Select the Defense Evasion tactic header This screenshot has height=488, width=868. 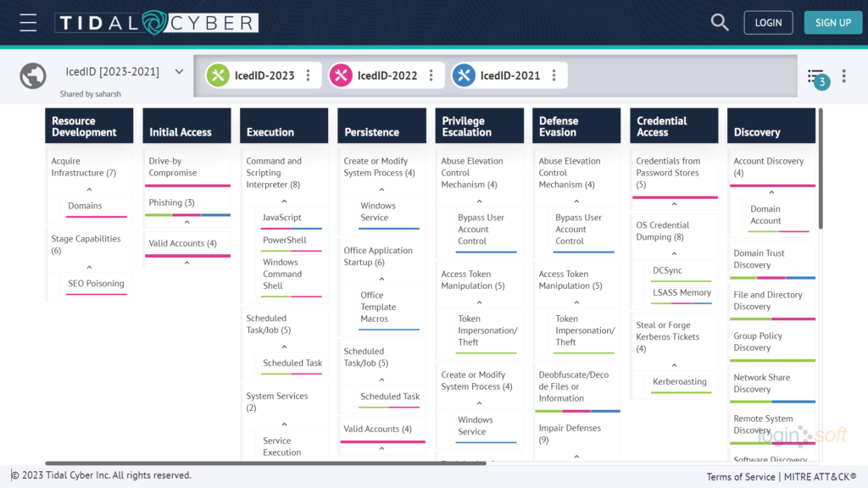(576, 126)
